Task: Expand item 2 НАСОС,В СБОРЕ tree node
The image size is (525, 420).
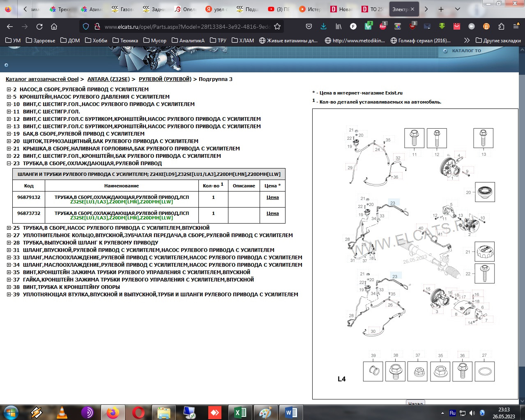Action: coord(9,90)
